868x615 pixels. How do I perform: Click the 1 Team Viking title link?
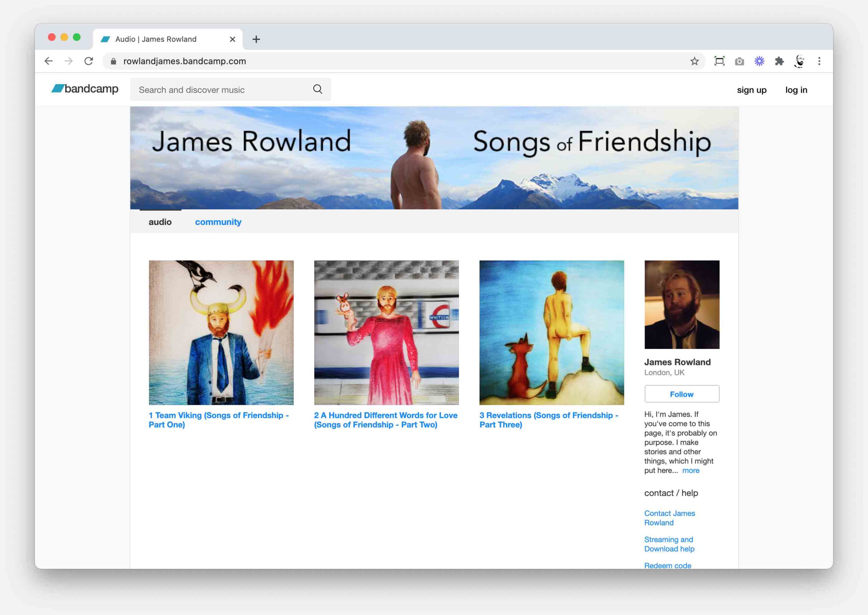(x=219, y=420)
